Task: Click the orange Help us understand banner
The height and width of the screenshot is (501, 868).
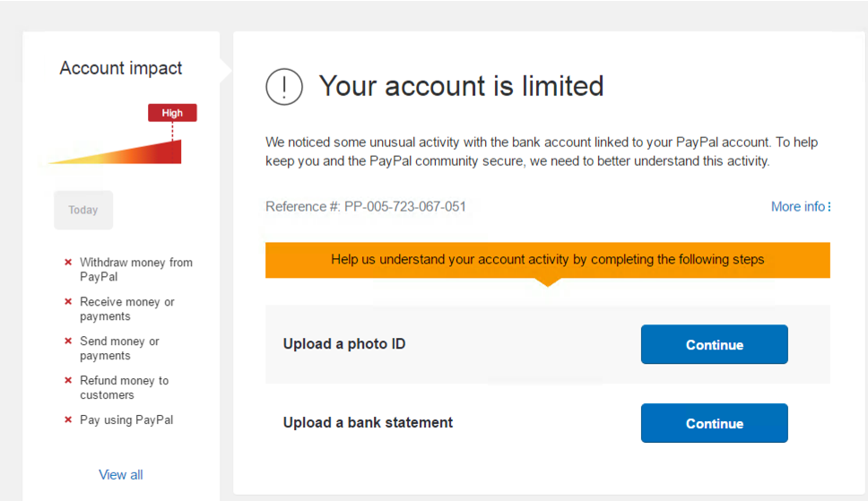Action: 548,260
